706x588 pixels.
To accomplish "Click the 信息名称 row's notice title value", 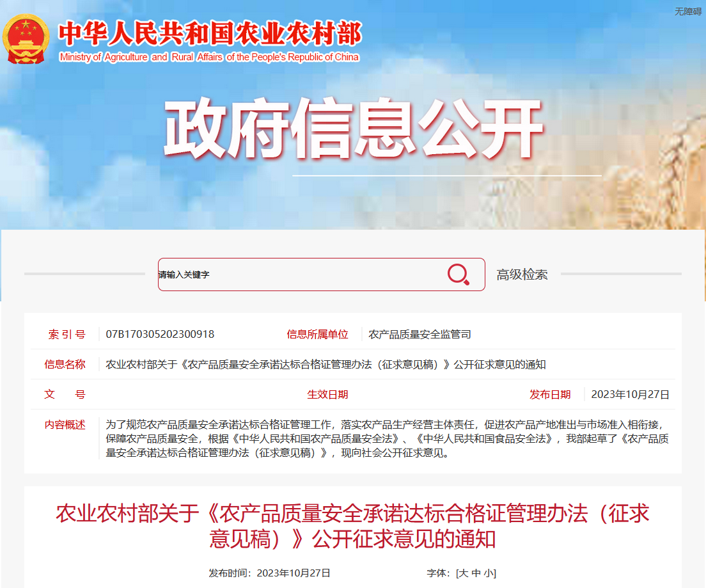I will coord(326,365).
